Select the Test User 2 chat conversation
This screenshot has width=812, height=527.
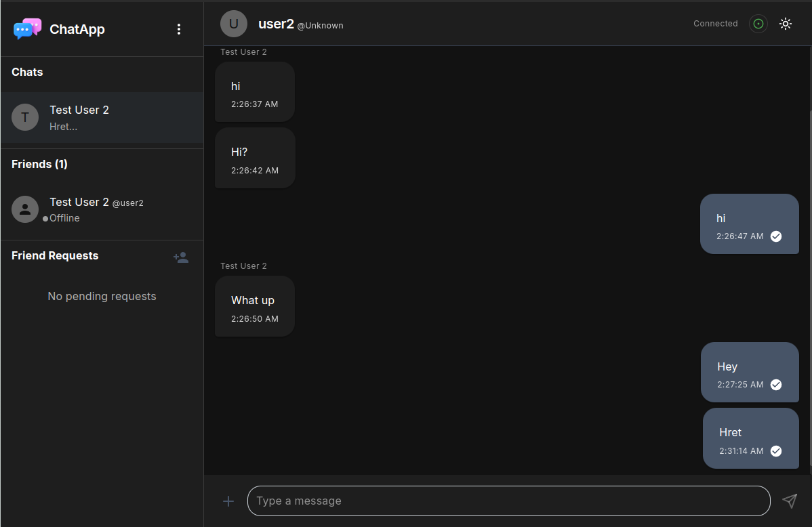coord(102,117)
